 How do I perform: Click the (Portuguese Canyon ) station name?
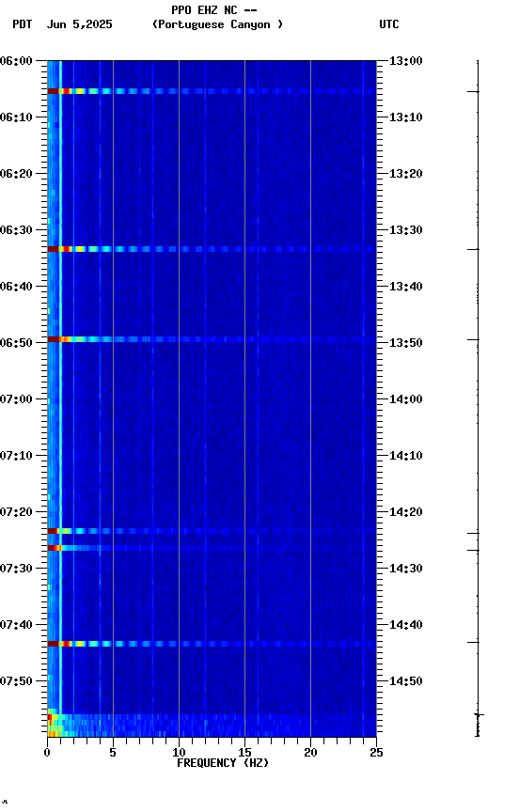point(217,24)
